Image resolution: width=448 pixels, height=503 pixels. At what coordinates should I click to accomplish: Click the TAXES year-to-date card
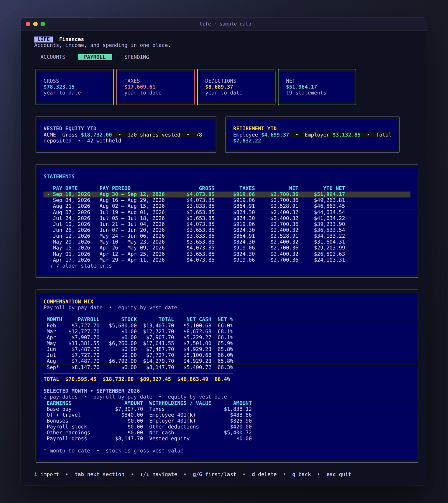tap(155, 87)
